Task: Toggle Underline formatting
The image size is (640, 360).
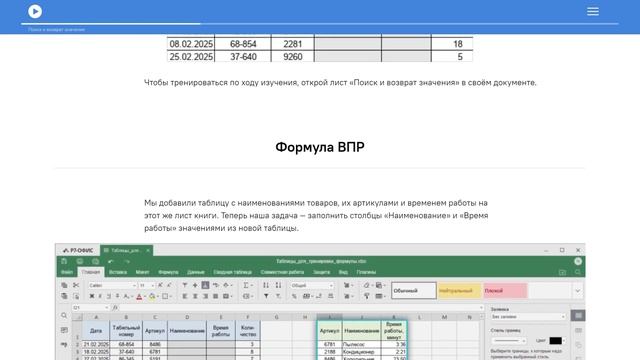Action: coord(109,296)
